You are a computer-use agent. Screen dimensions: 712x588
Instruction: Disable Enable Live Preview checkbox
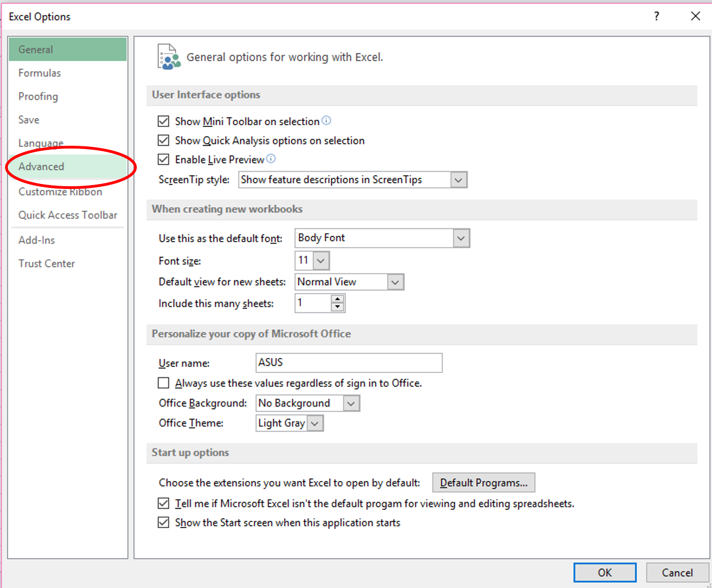(163, 160)
